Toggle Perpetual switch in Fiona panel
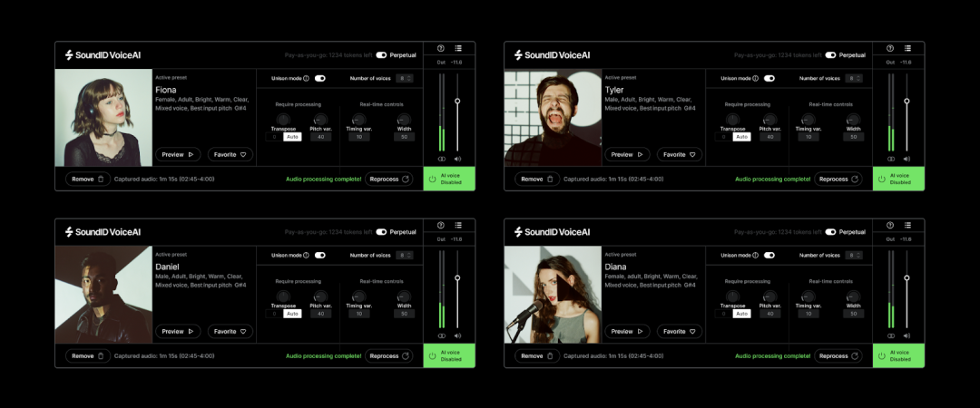 [x=381, y=55]
